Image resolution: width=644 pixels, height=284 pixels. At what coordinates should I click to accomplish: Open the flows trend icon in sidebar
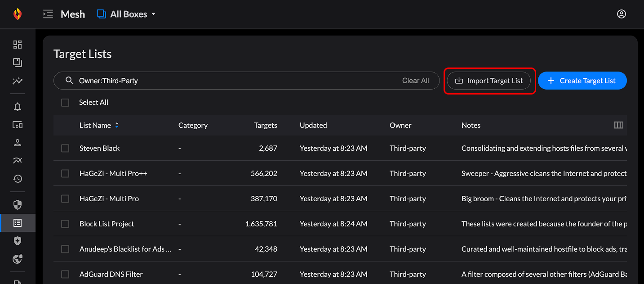coord(18,161)
